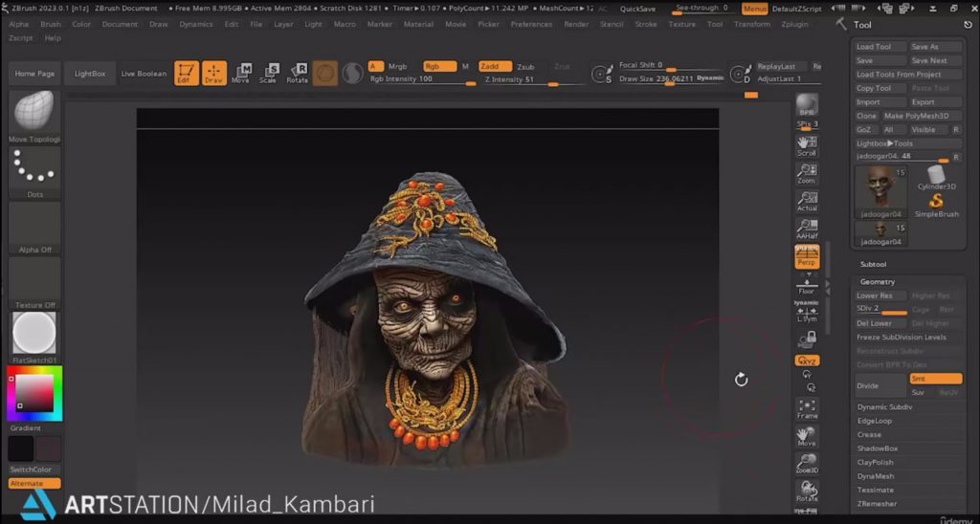Collapse the Geometry section
This screenshot has height=524, width=980.
pos(877,282)
